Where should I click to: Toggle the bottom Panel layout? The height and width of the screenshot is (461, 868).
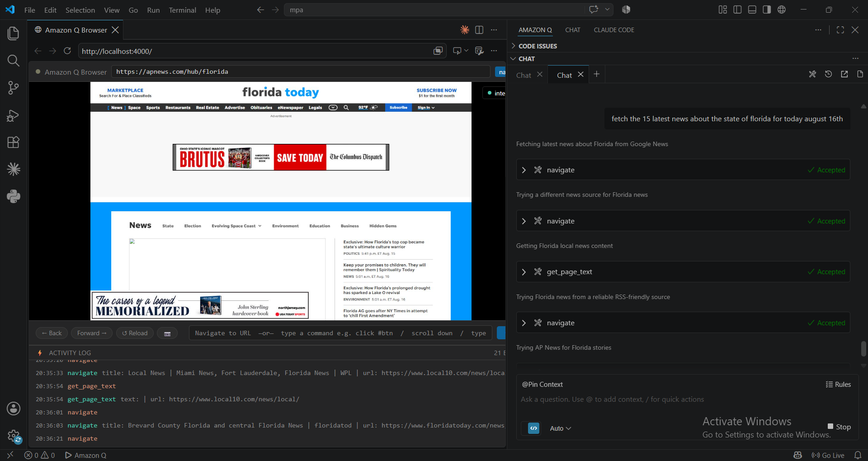(752, 10)
